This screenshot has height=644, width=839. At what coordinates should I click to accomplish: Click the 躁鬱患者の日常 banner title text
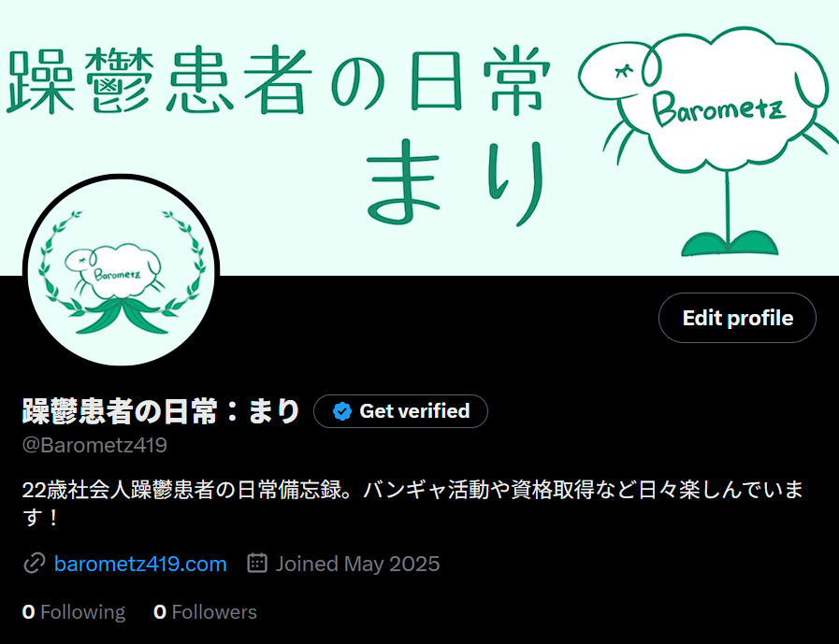278,80
